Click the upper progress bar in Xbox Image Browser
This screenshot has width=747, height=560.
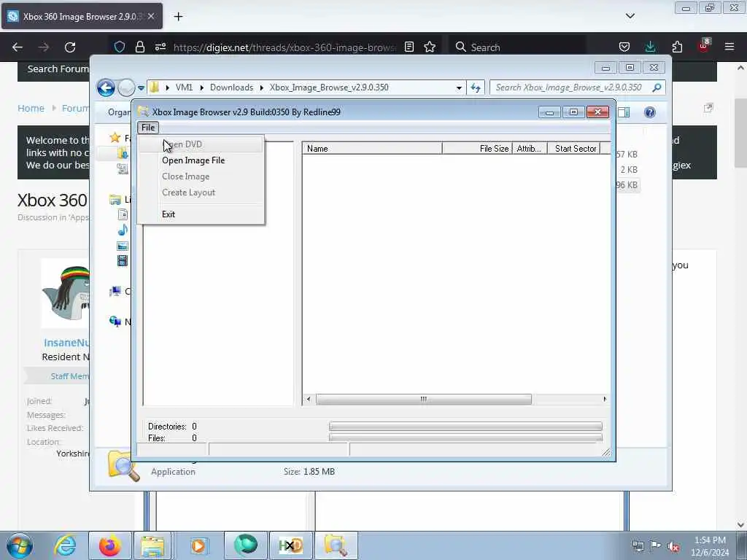click(x=465, y=426)
